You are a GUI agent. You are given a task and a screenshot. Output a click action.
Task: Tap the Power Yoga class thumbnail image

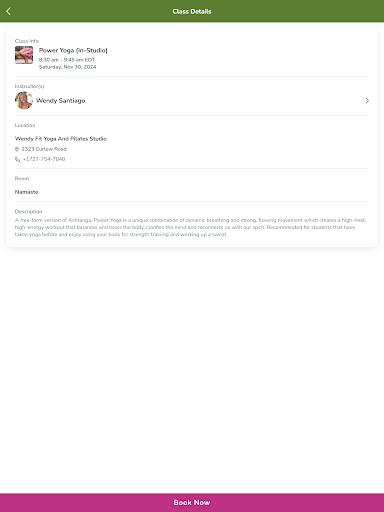click(24, 55)
